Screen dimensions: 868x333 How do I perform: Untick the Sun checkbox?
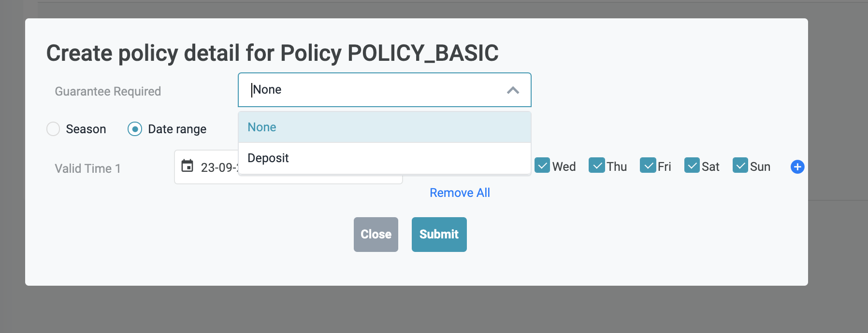click(x=740, y=166)
